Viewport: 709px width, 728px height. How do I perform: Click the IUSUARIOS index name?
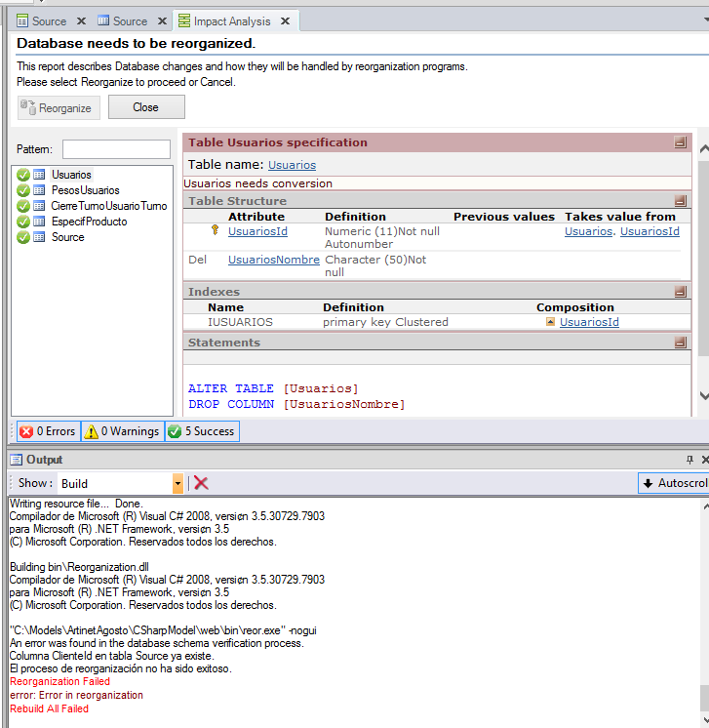pos(240,322)
